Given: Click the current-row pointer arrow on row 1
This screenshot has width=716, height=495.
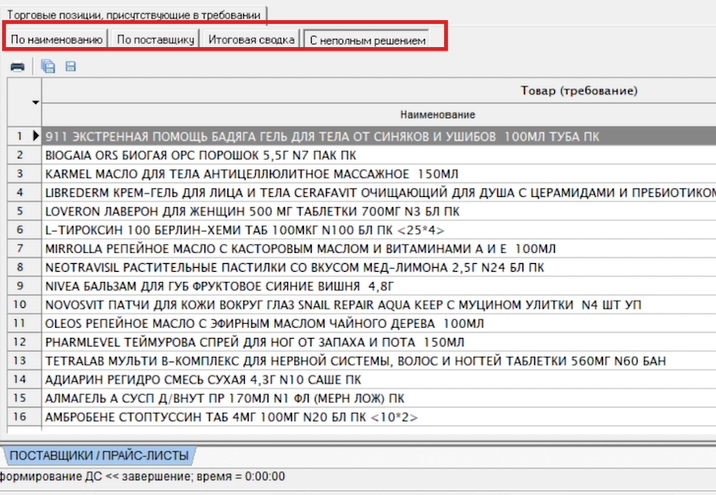Looking at the screenshot, I should 36,136.
